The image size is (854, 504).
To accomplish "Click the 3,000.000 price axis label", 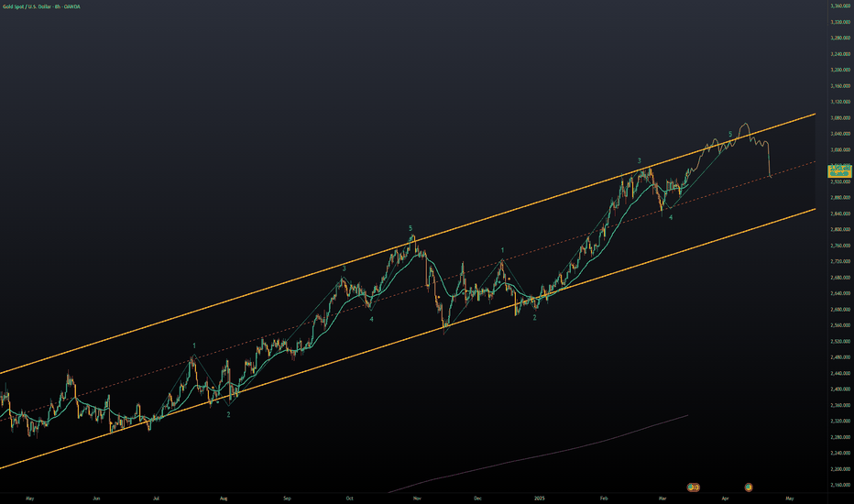I will click(840, 150).
